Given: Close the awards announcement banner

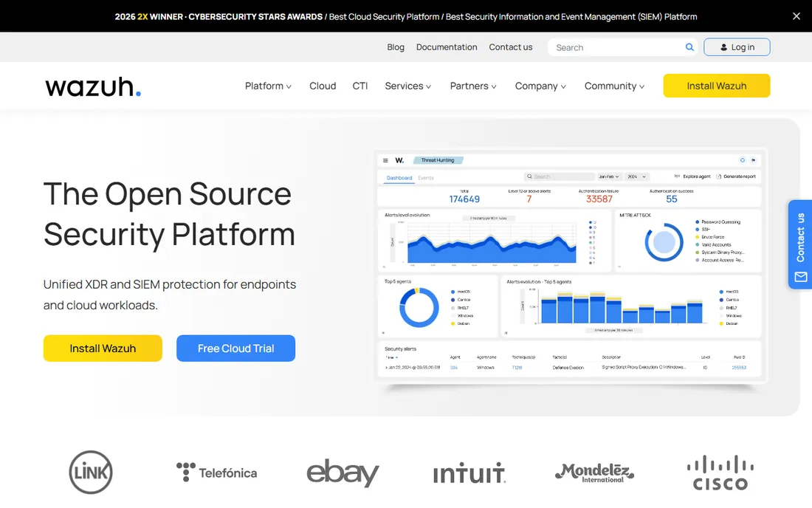Looking at the screenshot, I should (796, 16).
